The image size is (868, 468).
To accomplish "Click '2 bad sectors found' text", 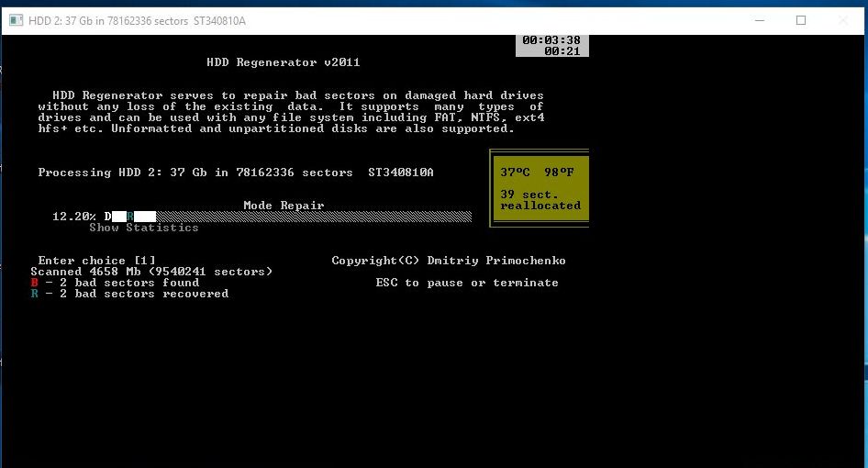I will coord(129,283).
